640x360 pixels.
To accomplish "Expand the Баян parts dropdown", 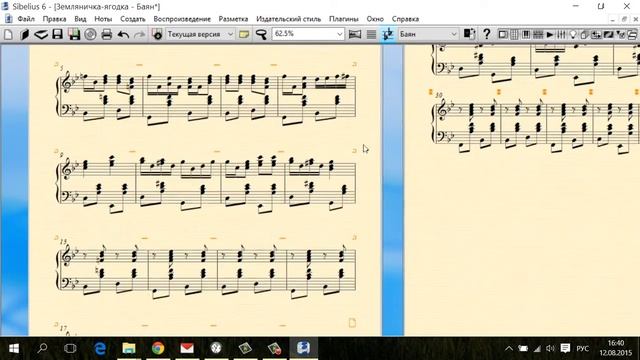I will 453,34.
